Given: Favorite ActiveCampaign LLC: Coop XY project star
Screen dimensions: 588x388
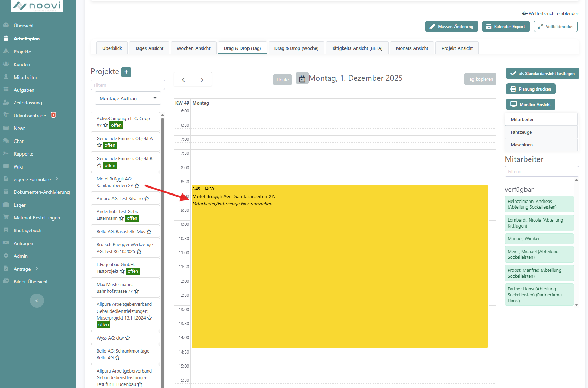Looking at the screenshot, I should point(106,125).
